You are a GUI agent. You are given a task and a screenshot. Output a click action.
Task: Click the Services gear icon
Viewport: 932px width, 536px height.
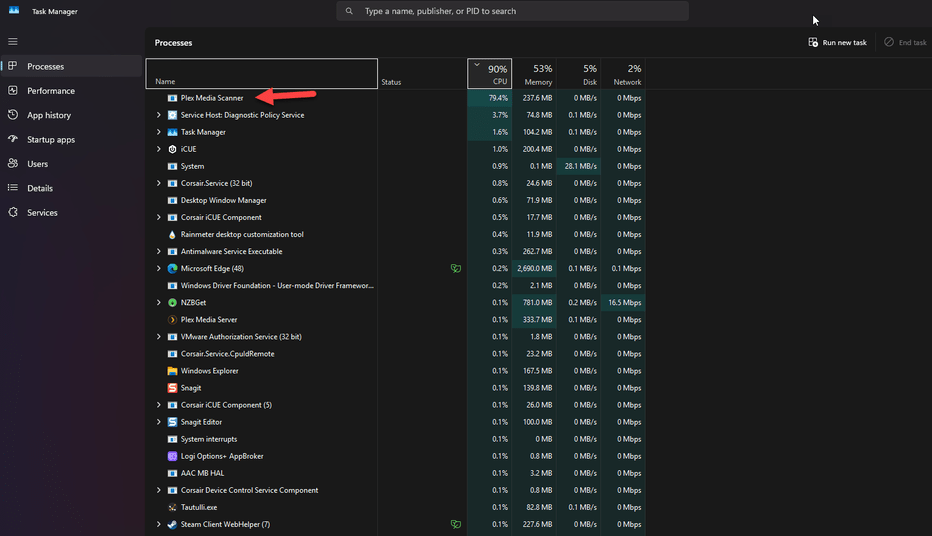pos(12,212)
